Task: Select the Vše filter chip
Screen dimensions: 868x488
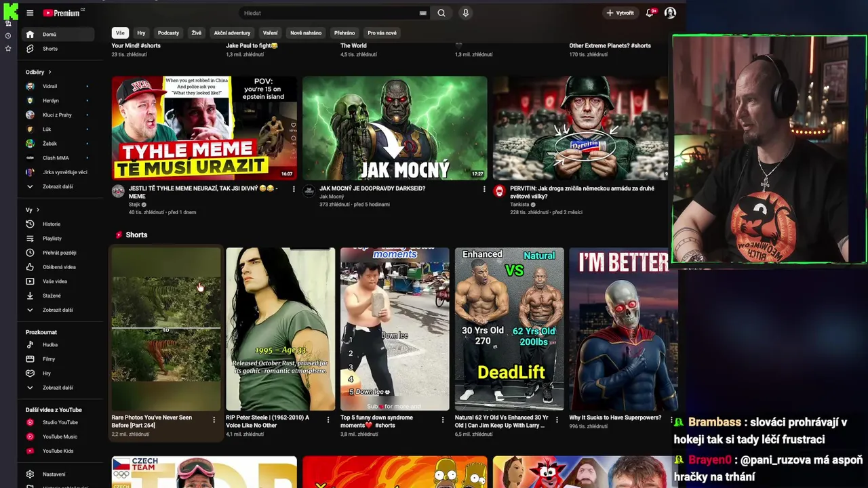Action: [x=120, y=33]
